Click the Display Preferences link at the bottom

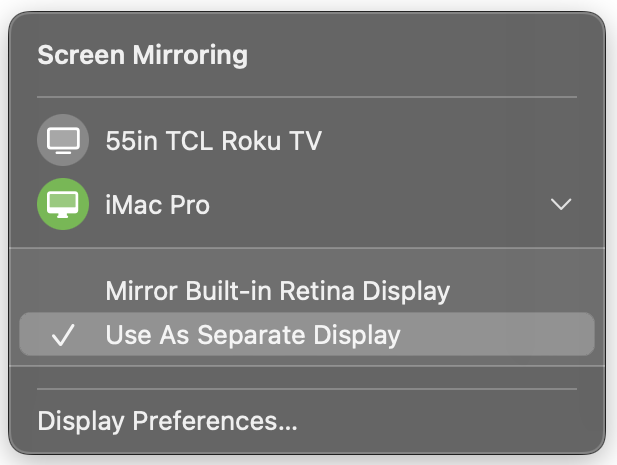tap(167, 421)
